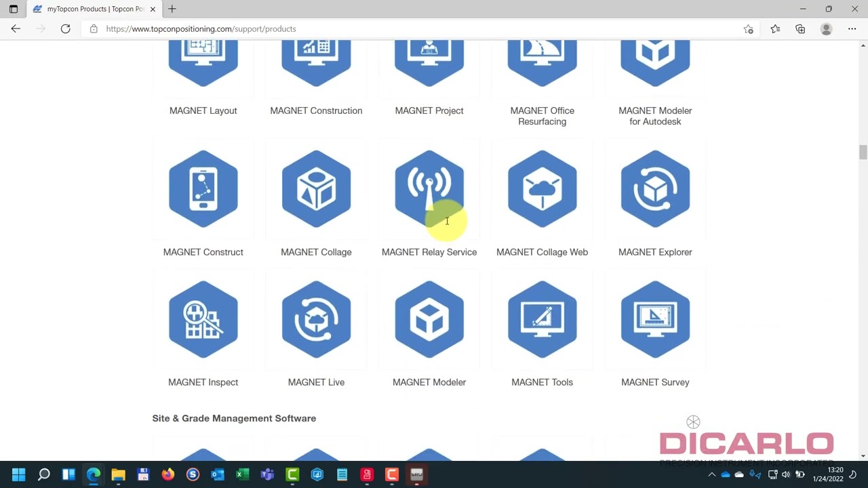Open browser Collections
This screenshot has height=488, width=868.
[x=800, y=29]
